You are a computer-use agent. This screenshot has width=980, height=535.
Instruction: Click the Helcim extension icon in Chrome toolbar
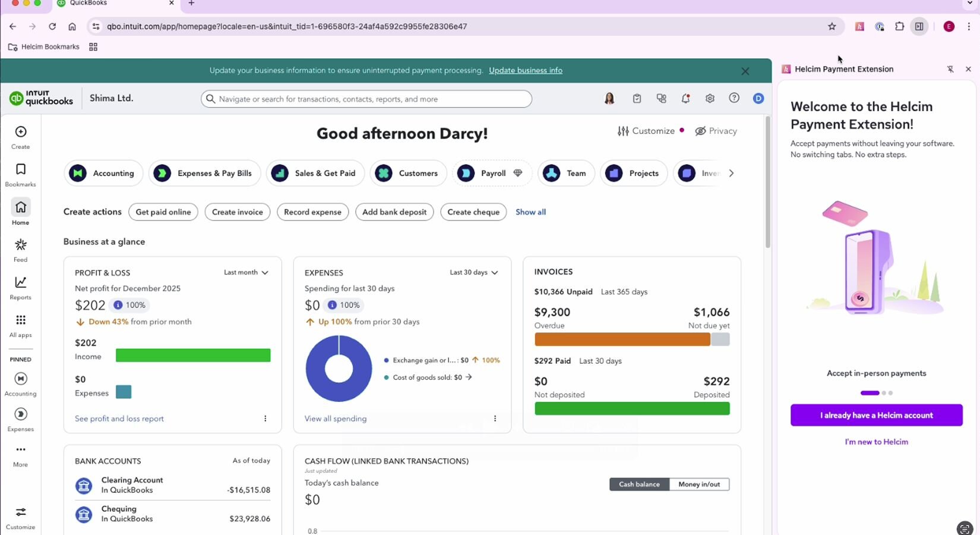(859, 26)
